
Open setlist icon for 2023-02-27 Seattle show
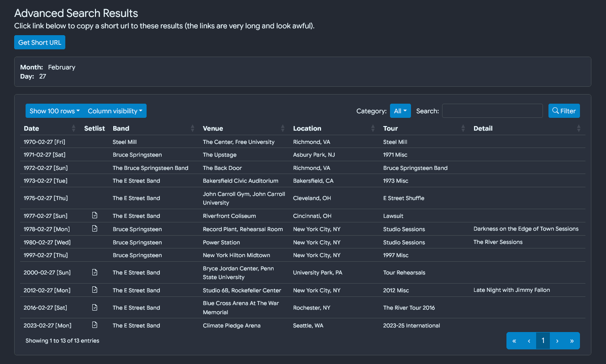95,325
